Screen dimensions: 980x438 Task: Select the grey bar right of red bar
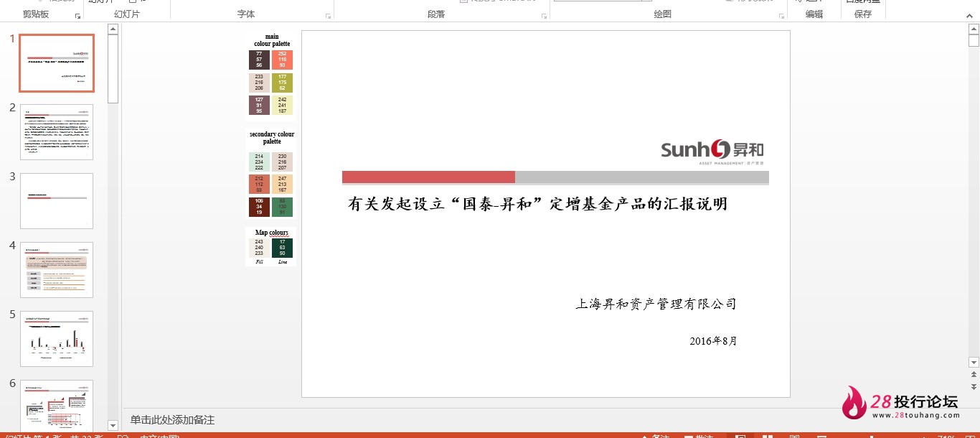[642, 177]
